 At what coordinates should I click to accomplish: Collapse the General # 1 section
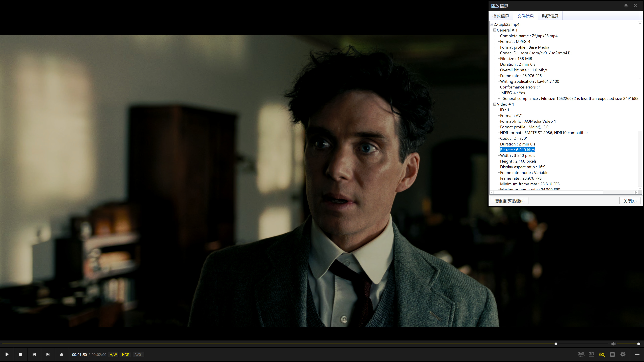(x=495, y=30)
